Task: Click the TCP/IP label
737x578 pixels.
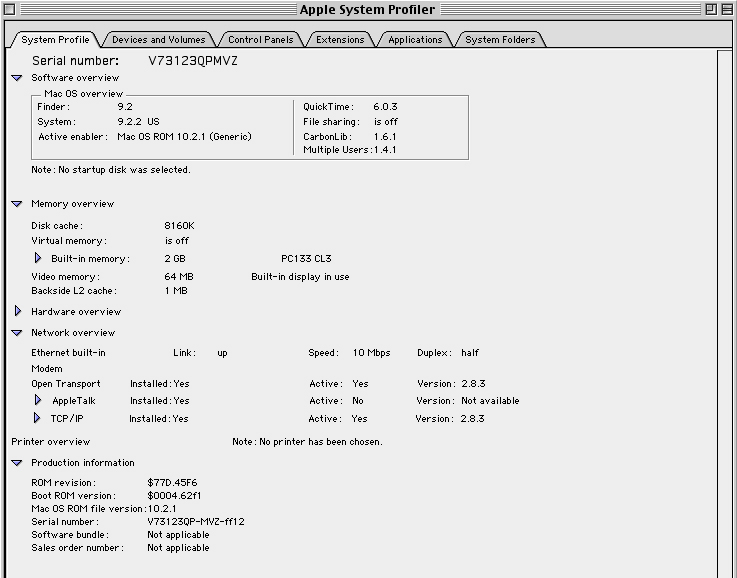Action: (67, 419)
